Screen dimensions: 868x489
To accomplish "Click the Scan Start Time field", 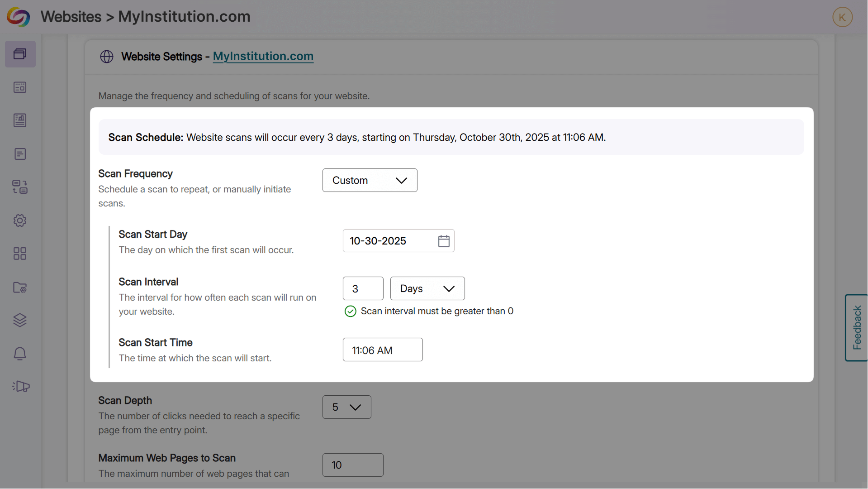I will (x=382, y=350).
